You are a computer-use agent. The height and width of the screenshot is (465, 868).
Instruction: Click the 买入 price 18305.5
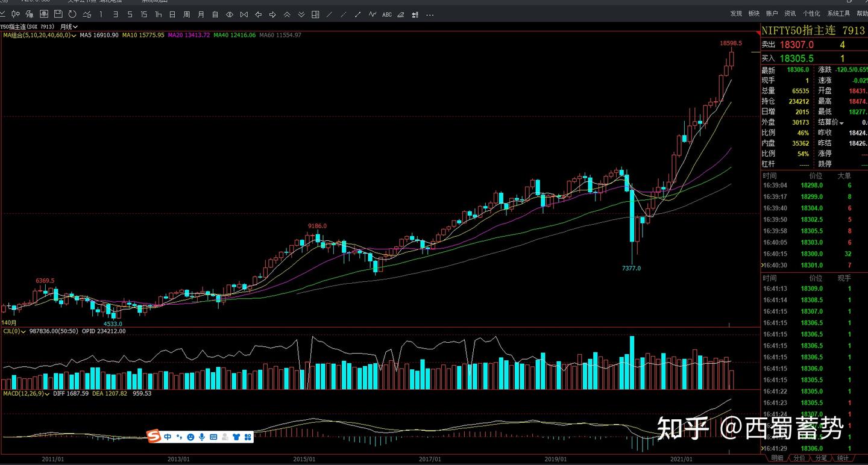pos(797,58)
